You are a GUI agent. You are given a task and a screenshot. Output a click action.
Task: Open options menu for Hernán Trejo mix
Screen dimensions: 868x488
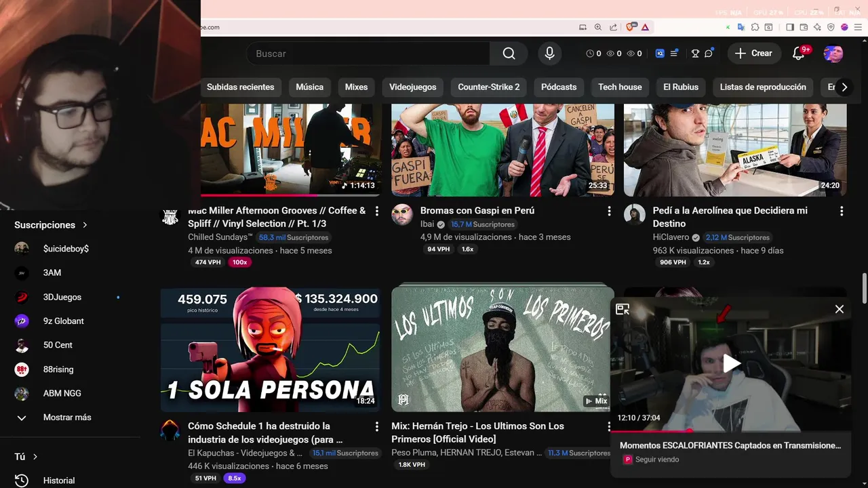click(609, 427)
